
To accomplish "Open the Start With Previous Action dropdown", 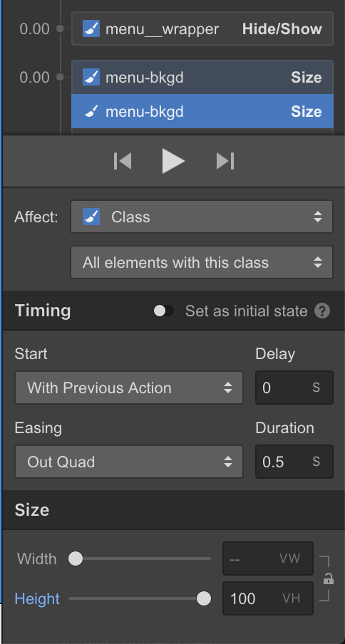I will pos(129,388).
